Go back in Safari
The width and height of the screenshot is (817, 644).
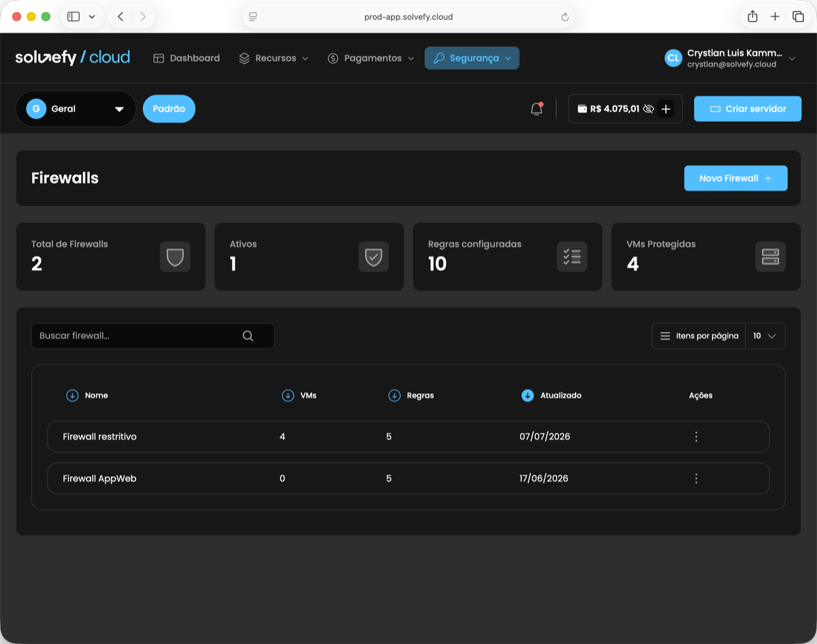pyautogui.click(x=121, y=16)
